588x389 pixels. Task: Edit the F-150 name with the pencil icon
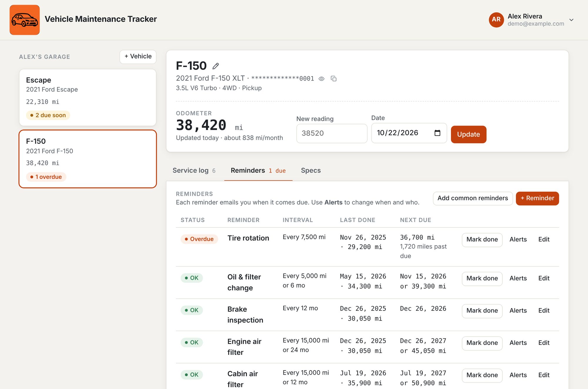pyautogui.click(x=216, y=66)
